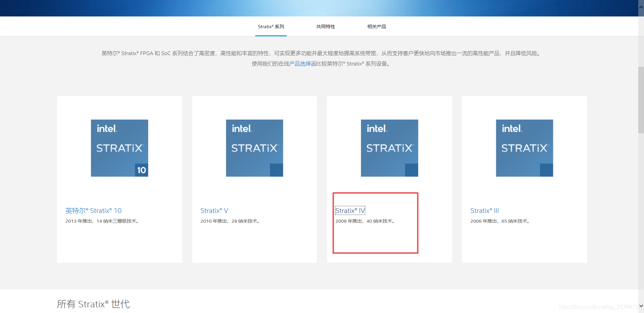Viewport: 644px width, 313px height.
Task: Open the Stratix® V link
Action: tap(214, 211)
